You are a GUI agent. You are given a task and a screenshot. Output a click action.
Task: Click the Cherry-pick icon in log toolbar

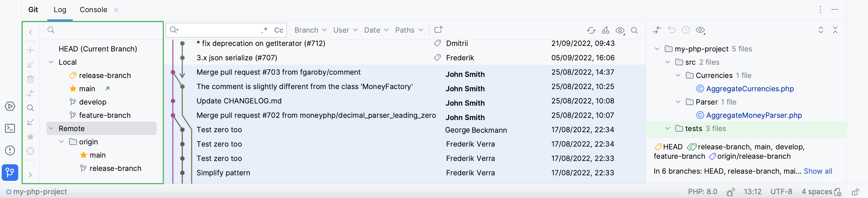click(x=606, y=30)
